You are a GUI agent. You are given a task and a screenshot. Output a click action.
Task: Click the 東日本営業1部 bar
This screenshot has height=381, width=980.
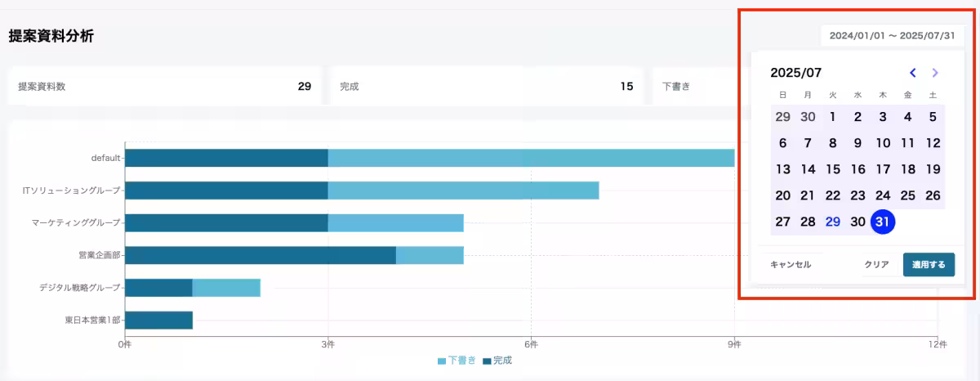158,320
